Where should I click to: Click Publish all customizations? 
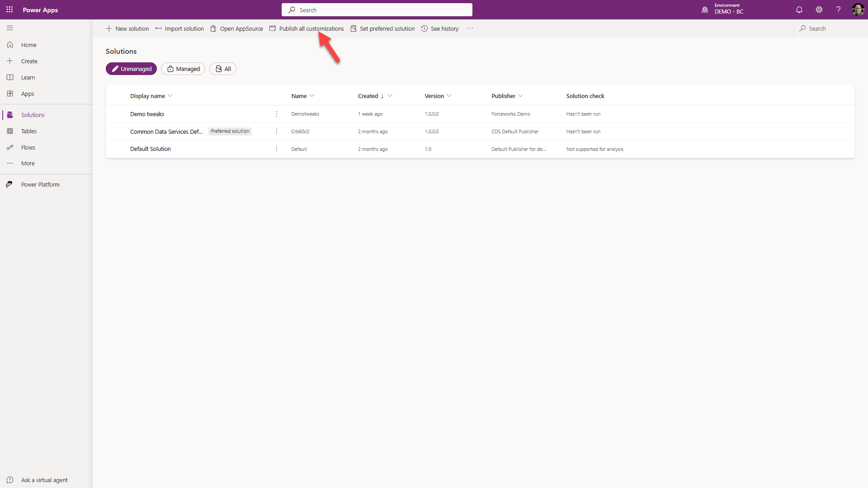(311, 28)
